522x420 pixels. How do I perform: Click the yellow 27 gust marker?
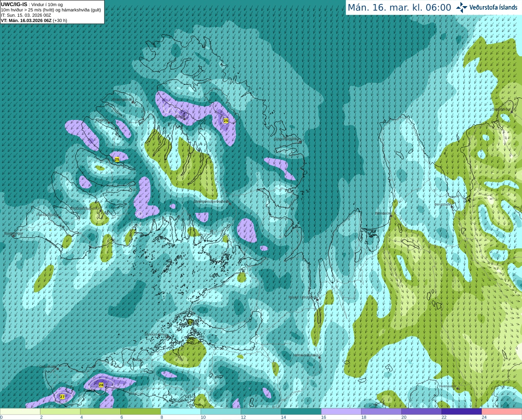point(62,396)
